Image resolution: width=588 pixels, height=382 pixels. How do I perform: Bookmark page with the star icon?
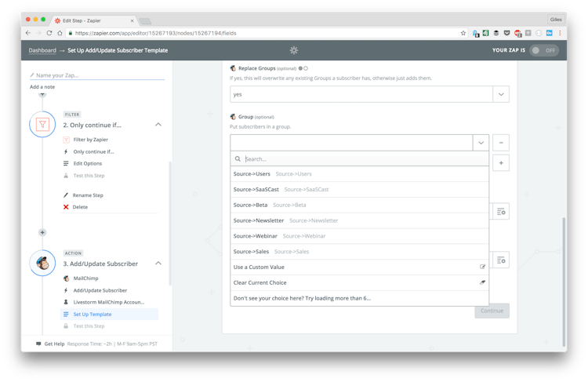point(463,33)
